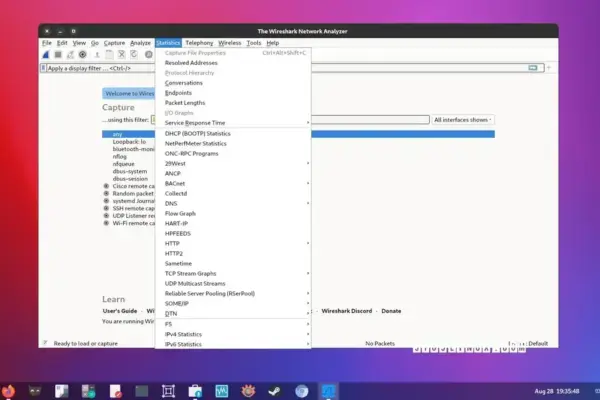Select Endpoints in the Statistics menu

pos(233,93)
